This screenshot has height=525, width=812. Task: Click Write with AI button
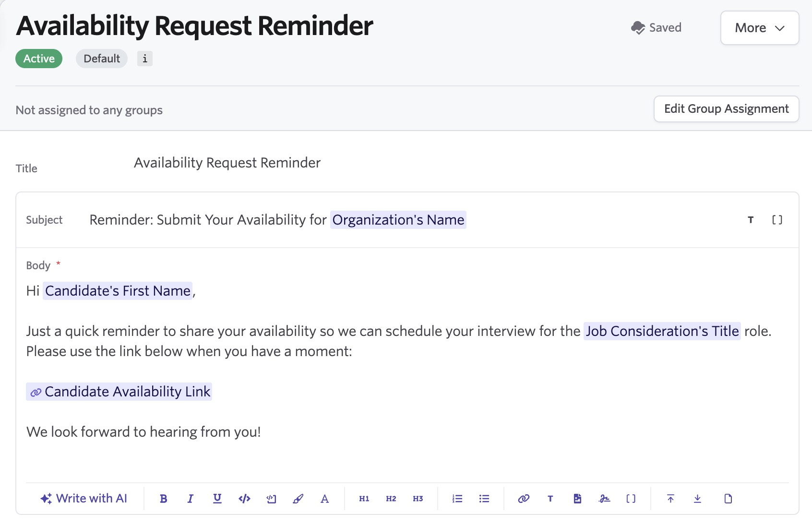[84, 498]
